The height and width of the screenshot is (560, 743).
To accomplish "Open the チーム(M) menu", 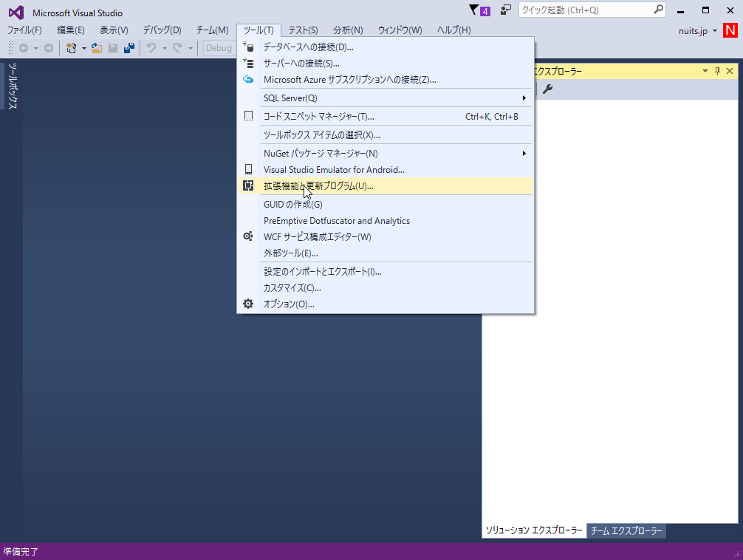I will pos(212,30).
